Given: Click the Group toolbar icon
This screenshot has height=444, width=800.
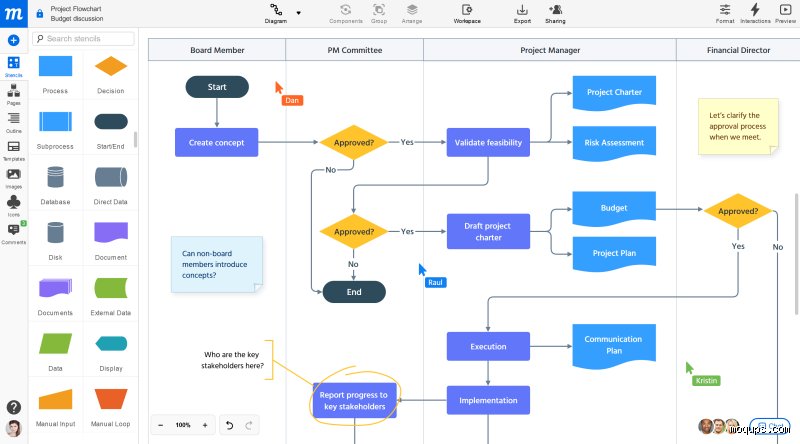Looking at the screenshot, I should tap(379, 14).
